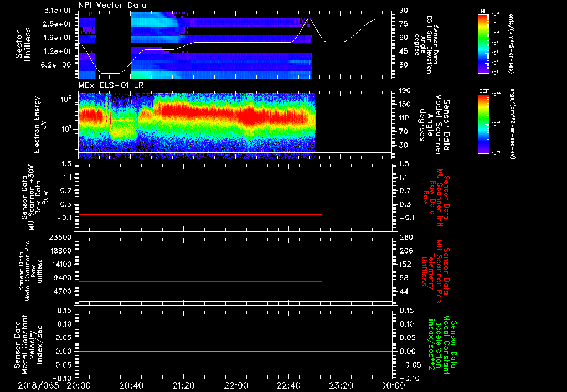This screenshot has height=392, width=567.
Task: Click the "9400" scanner position tick label
Action: click(62, 278)
